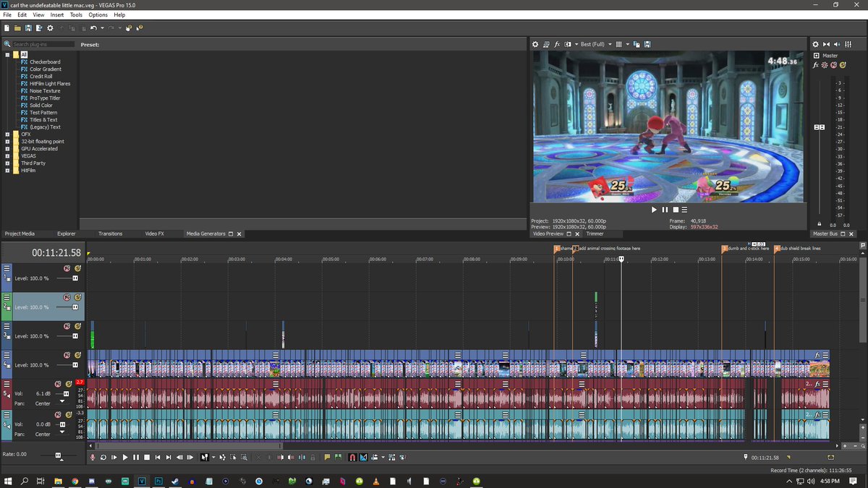Save preview snapshot to file
The image size is (868, 488).
pyautogui.click(x=647, y=44)
